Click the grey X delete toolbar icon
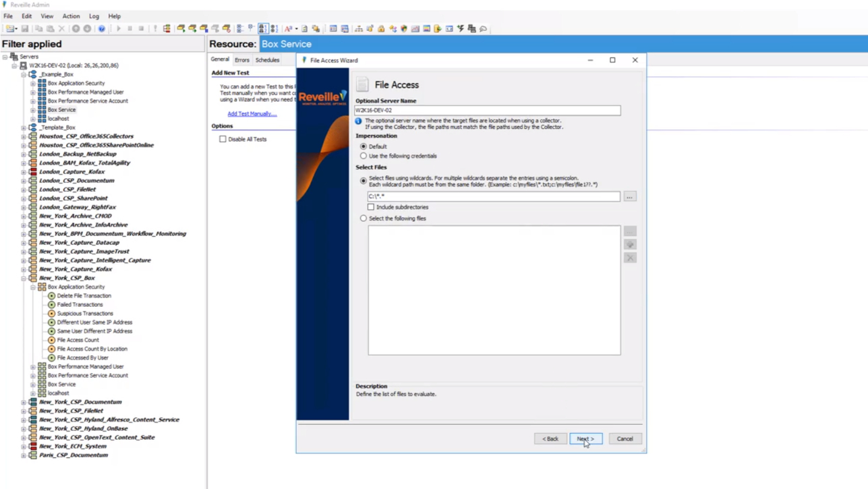 click(61, 29)
